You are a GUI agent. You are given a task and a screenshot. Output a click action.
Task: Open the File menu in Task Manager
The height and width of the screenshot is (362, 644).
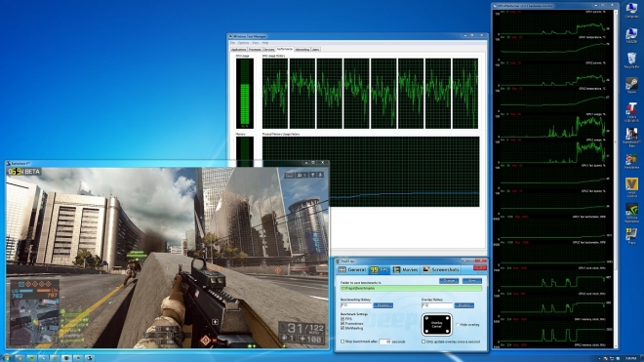tap(232, 43)
